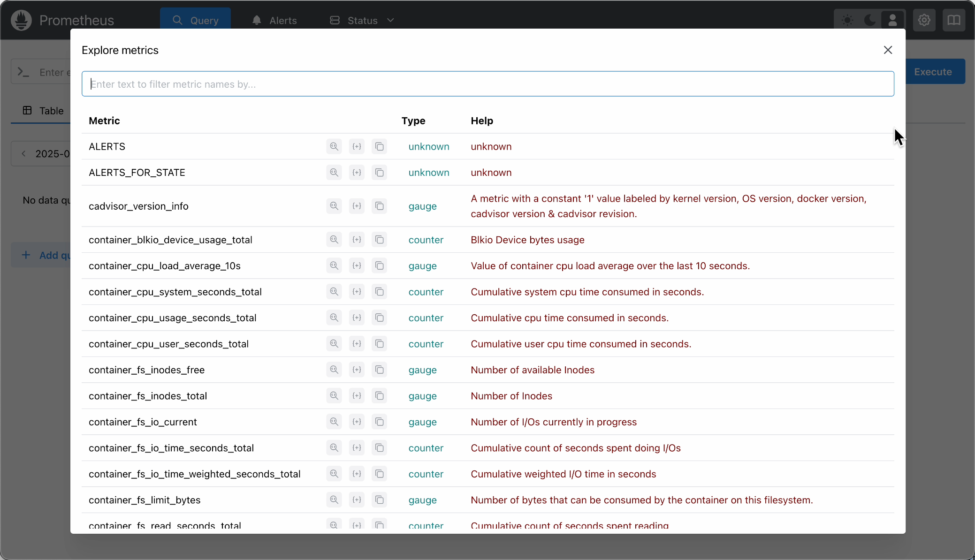Open the Status dropdown menu

tap(362, 20)
